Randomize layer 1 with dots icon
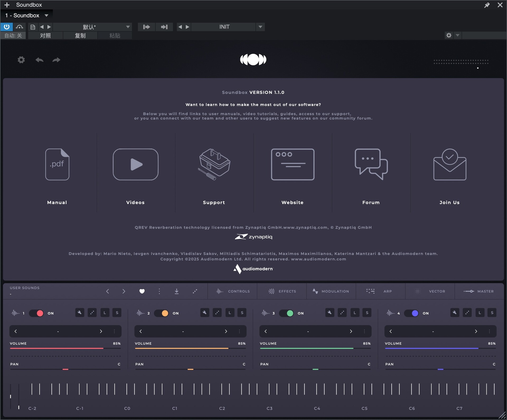Image resolution: width=507 pixels, height=420 pixels. (x=92, y=313)
